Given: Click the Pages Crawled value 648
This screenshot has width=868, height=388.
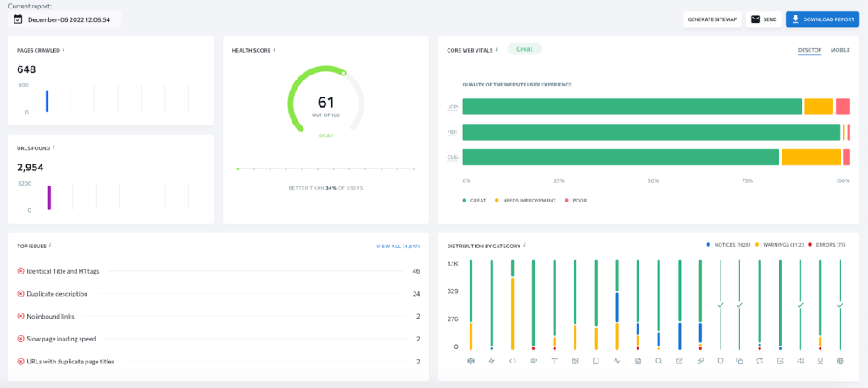Looking at the screenshot, I should (26, 69).
